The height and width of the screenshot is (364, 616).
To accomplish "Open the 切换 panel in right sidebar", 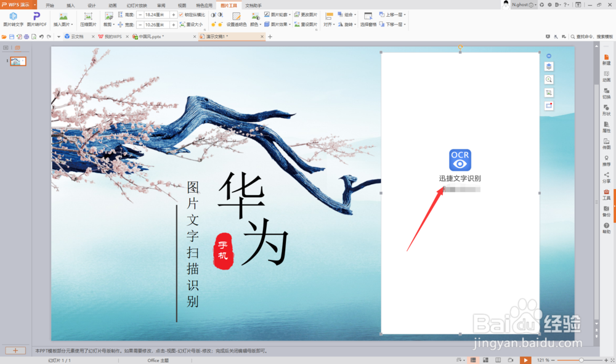I will point(607,94).
